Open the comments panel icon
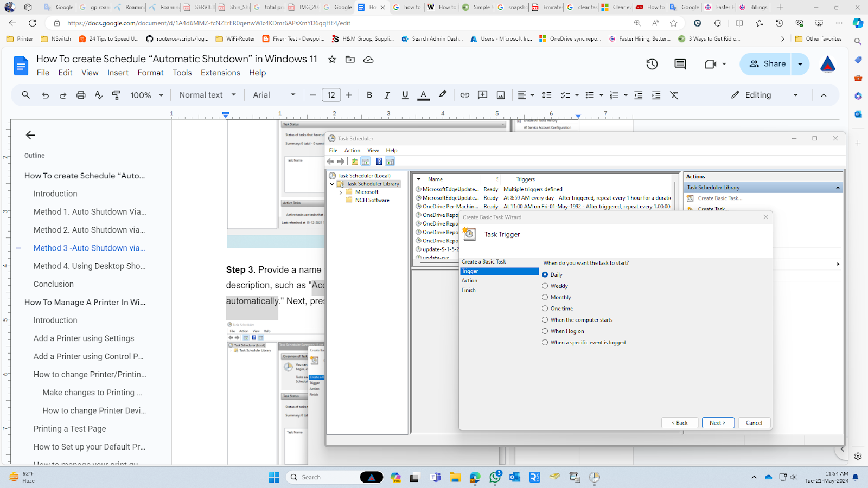This screenshot has width=868, height=488. pos(680,64)
